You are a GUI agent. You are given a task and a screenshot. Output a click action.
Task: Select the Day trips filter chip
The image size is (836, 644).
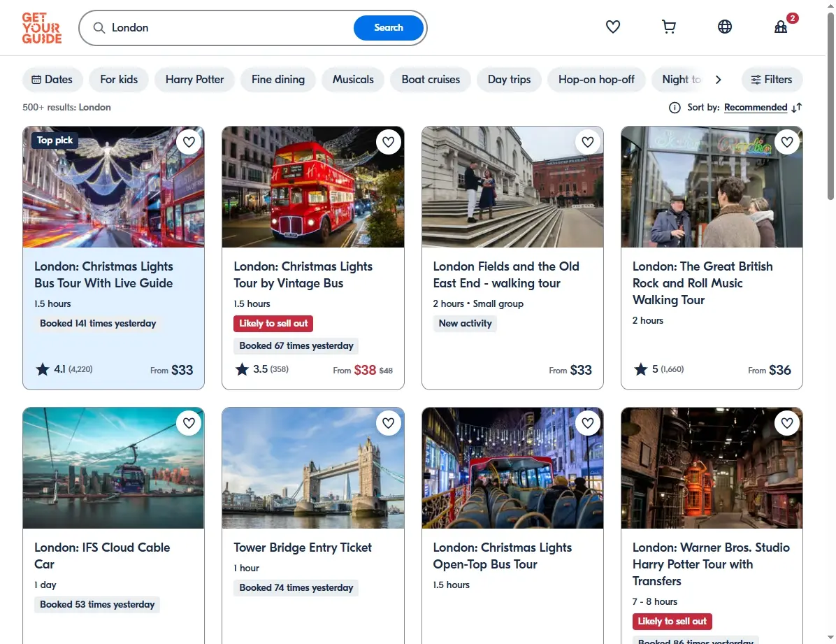[x=509, y=80]
